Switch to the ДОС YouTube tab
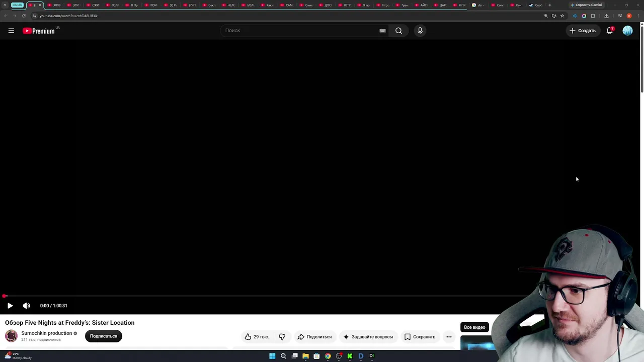Viewport: 644px width, 362px height. click(x=325, y=5)
